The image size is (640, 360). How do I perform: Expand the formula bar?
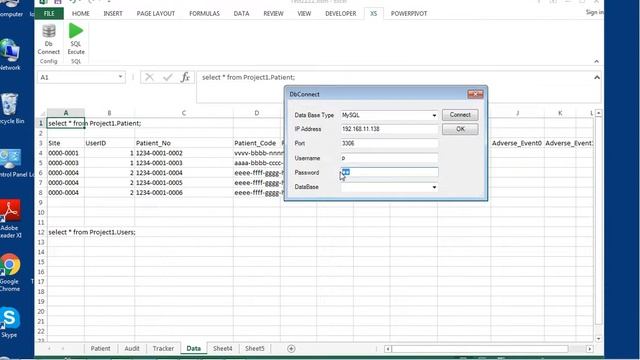coord(597,77)
